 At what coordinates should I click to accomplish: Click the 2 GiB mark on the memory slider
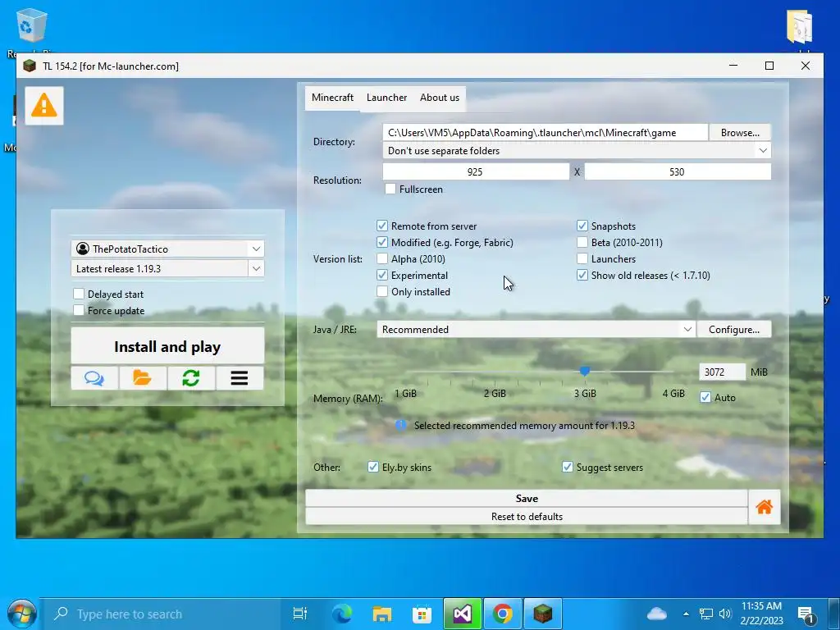(x=495, y=393)
